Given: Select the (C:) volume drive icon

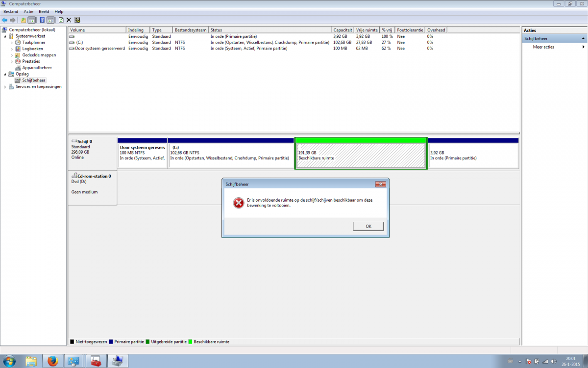Looking at the screenshot, I should (x=72, y=43).
